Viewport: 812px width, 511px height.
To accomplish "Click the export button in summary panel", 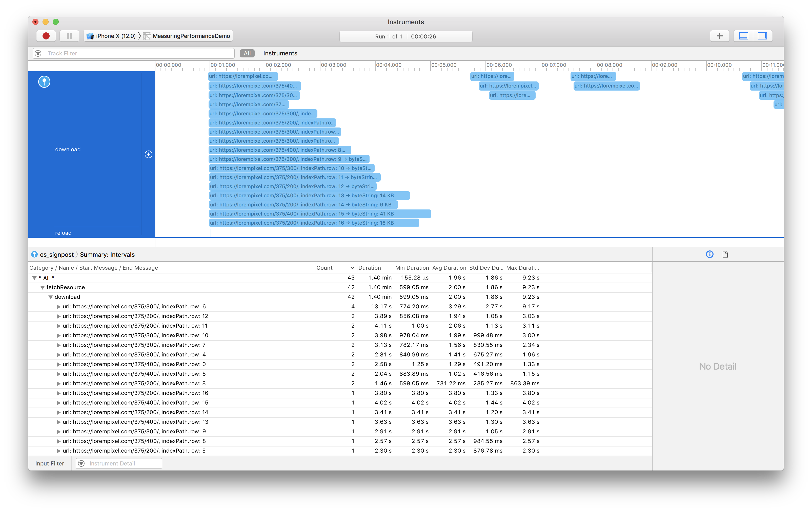I will (x=725, y=254).
